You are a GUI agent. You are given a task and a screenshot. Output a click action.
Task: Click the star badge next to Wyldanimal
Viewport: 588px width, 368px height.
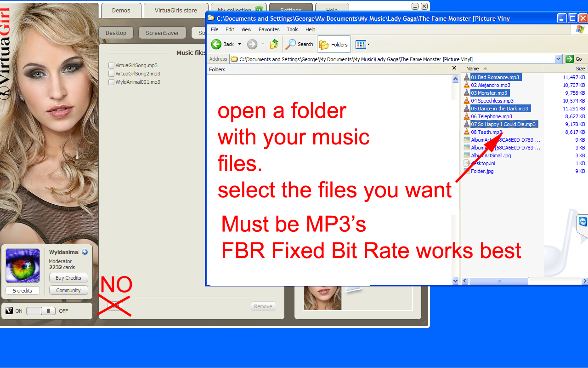[85, 252]
